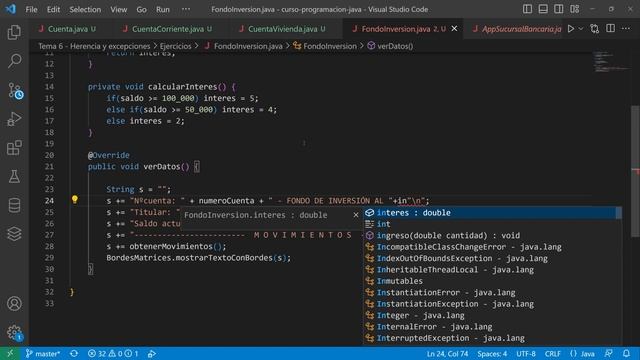Screen dimensions: 640x360
Task: Select InterruptedException suggestion
Action: point(492,338)
